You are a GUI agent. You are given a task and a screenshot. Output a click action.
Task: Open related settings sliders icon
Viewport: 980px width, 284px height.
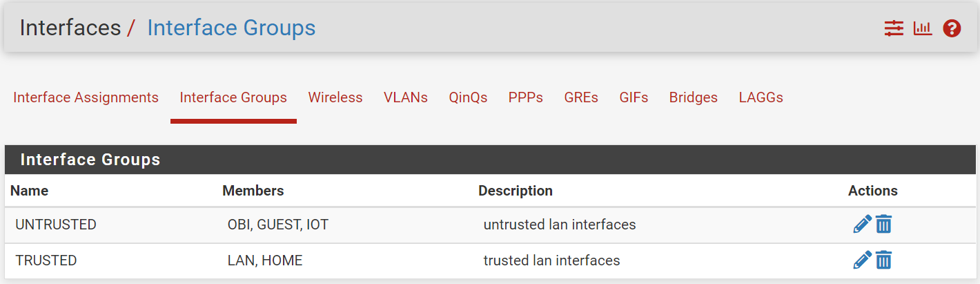[894, 28]
